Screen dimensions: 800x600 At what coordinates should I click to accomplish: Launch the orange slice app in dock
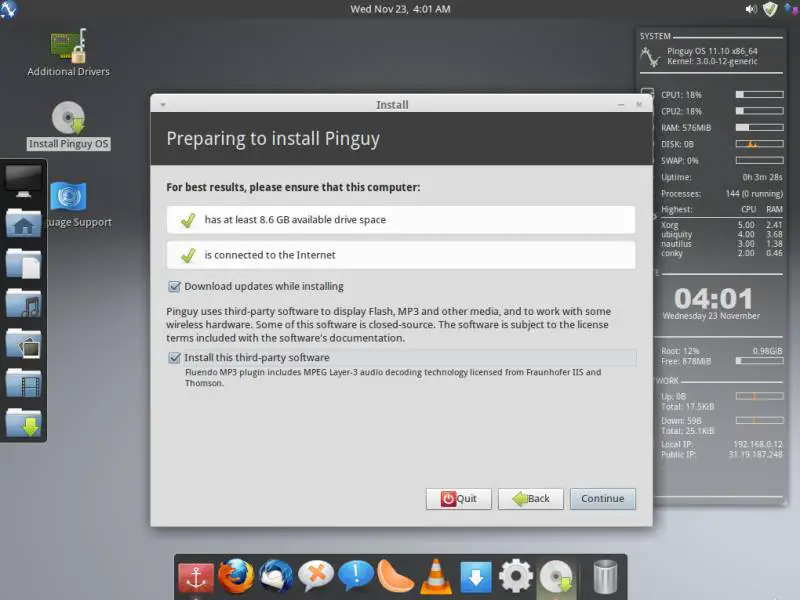pyautogui.click(x=395, y=577)
